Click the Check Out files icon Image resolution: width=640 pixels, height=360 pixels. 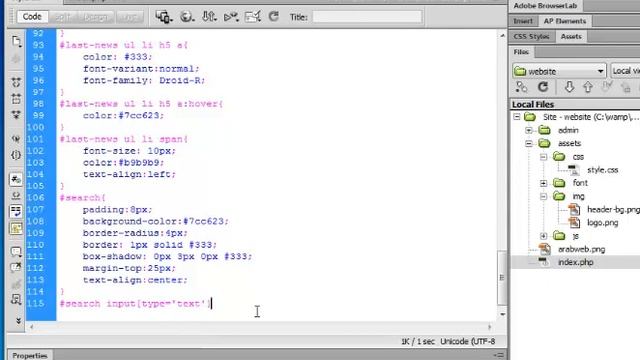point(607,87)
